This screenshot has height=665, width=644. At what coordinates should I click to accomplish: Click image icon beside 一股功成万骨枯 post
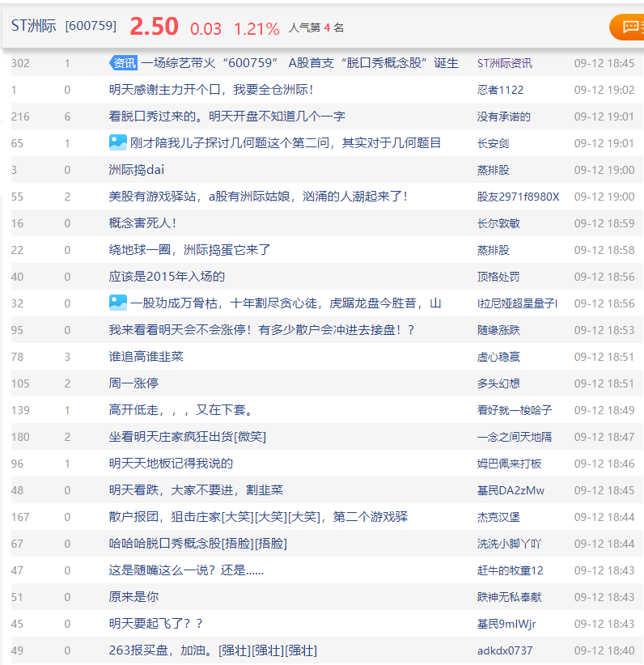[118, 303]
